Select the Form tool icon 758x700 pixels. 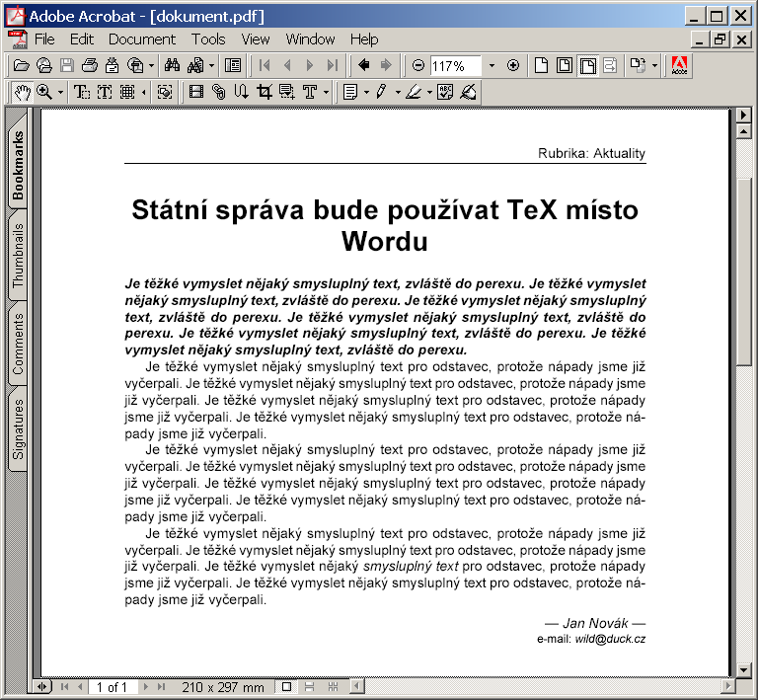tap(286, 92)
